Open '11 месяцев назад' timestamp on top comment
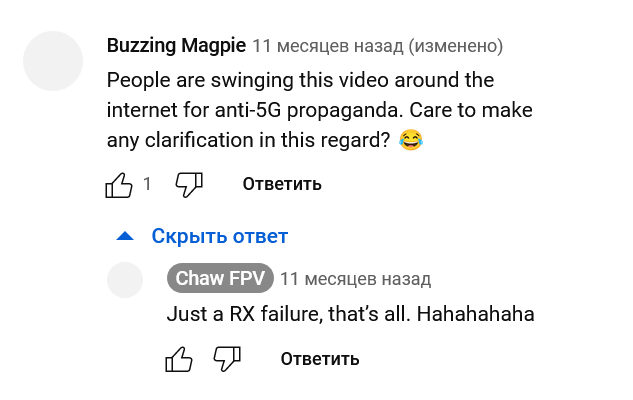 [x=328, y=46]
